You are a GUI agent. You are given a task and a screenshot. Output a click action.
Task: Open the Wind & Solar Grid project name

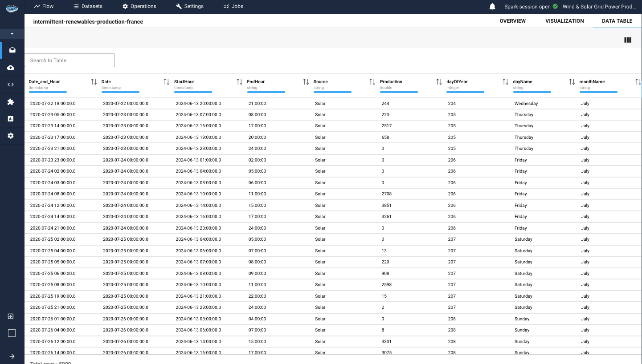[599, 7]
